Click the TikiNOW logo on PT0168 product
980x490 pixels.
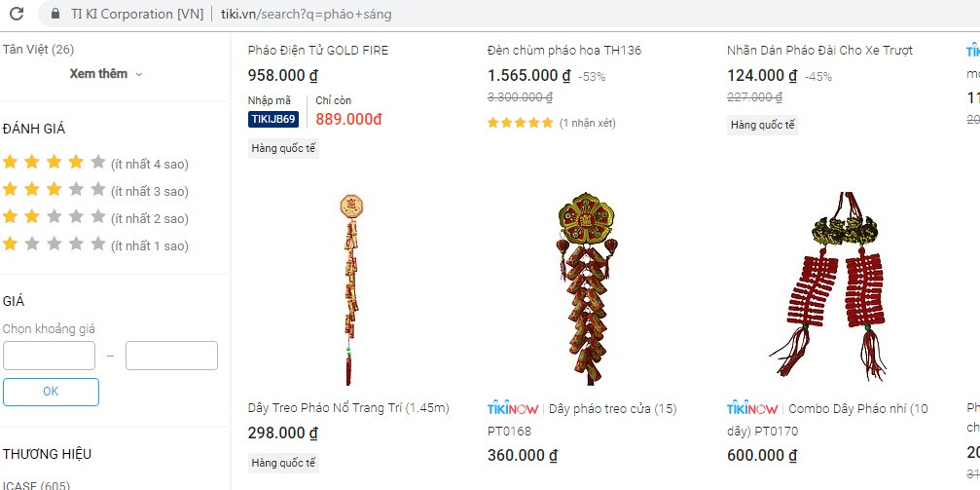(x=513, y=408)
